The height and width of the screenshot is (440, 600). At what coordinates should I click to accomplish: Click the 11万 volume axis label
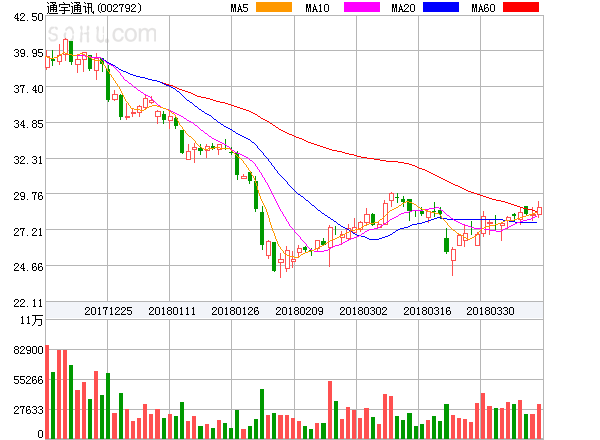point(32,320)
